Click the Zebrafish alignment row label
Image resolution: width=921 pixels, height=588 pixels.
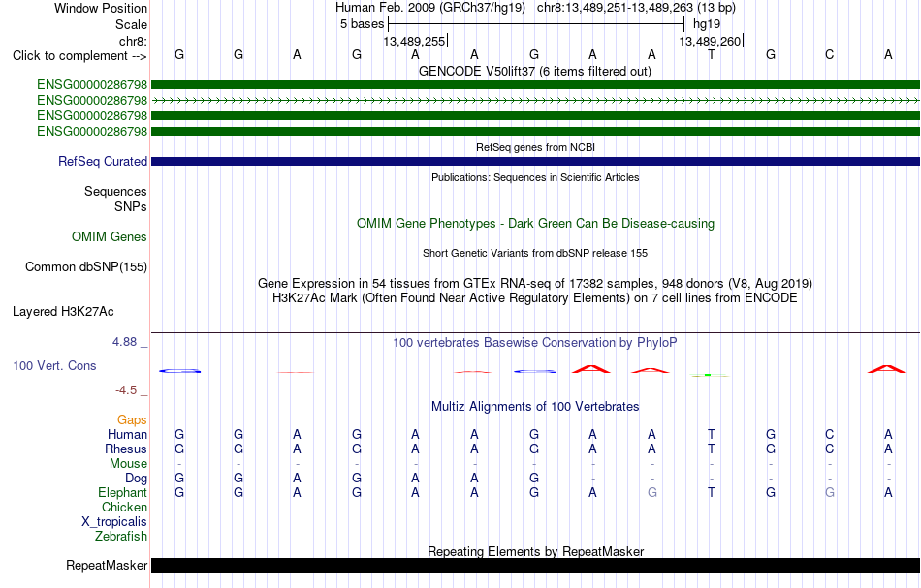[121, 536]
